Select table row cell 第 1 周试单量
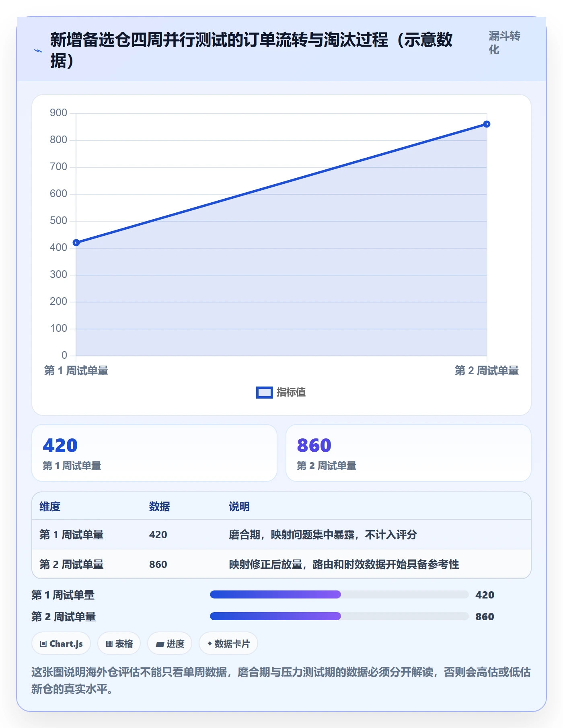 point(72,535)
